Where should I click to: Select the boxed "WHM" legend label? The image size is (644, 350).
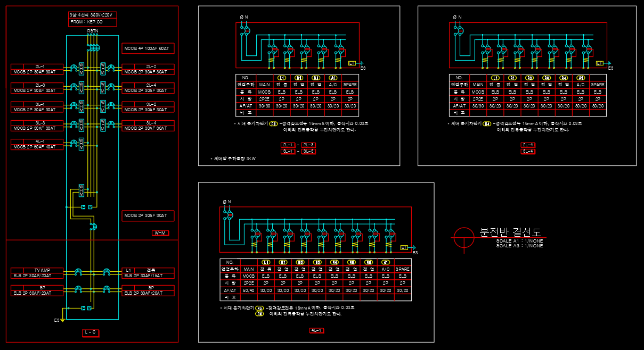point(160,233)
